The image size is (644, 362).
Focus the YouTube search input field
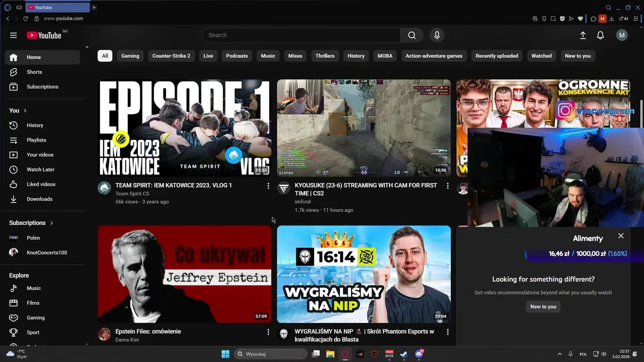coord(301,35)
